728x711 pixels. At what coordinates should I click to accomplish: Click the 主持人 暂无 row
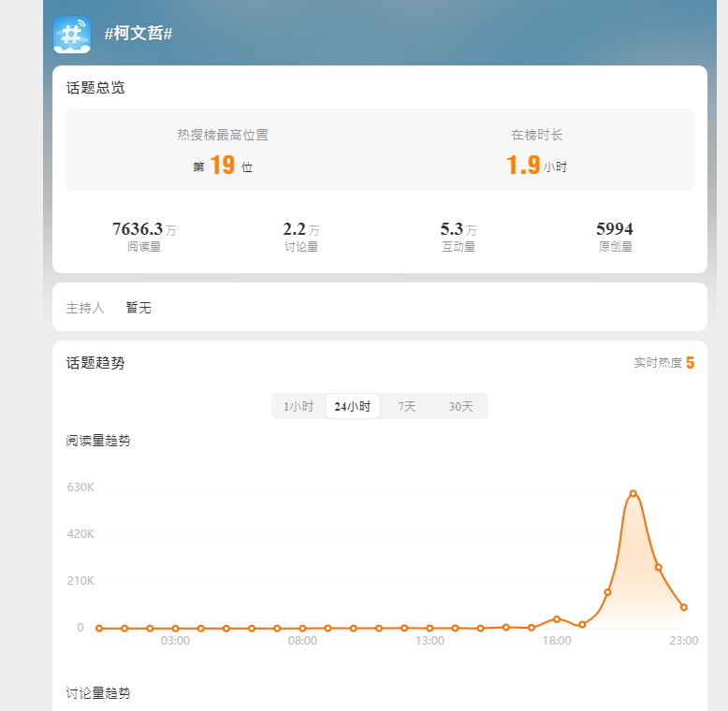380,307
